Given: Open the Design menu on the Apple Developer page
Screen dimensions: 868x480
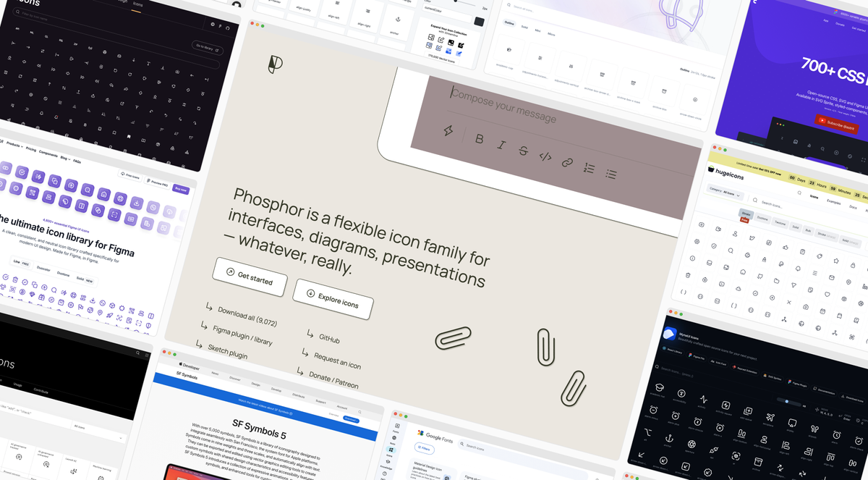Looking at the screenshot, I should click(x=256, y=384).
